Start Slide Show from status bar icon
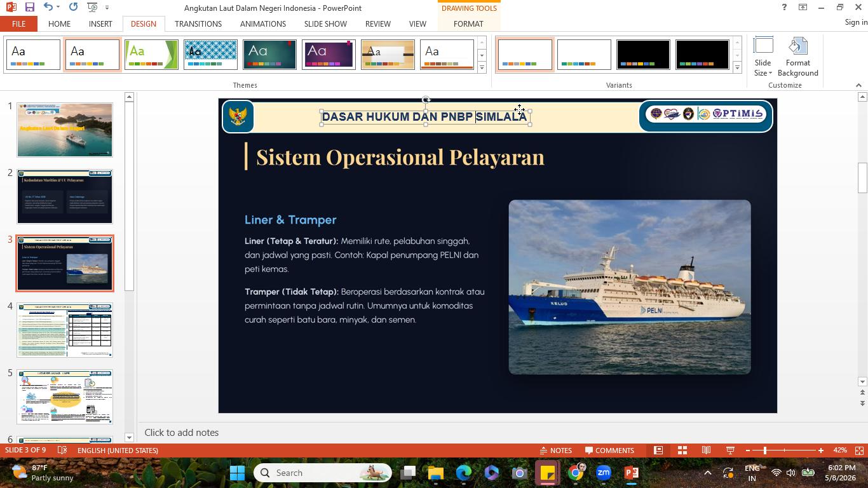The height and width of the screenshot is (488, 868). 730,451
